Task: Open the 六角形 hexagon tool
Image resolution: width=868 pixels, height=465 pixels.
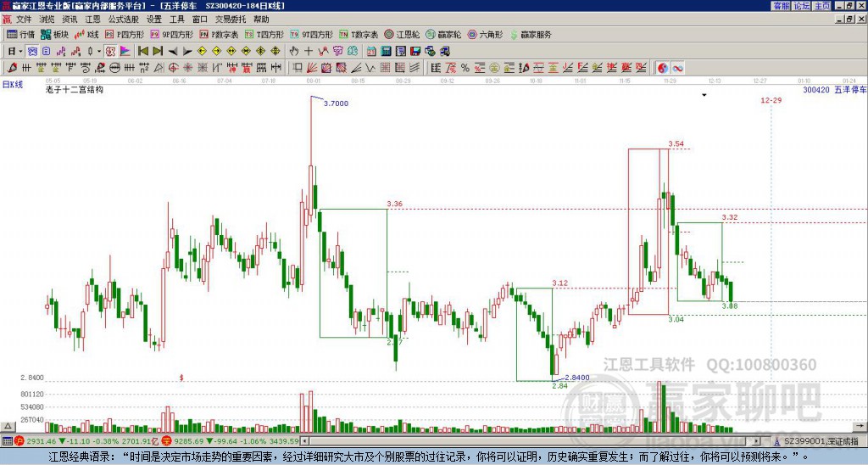Action: pyautogui.click(x=485, y=34)
